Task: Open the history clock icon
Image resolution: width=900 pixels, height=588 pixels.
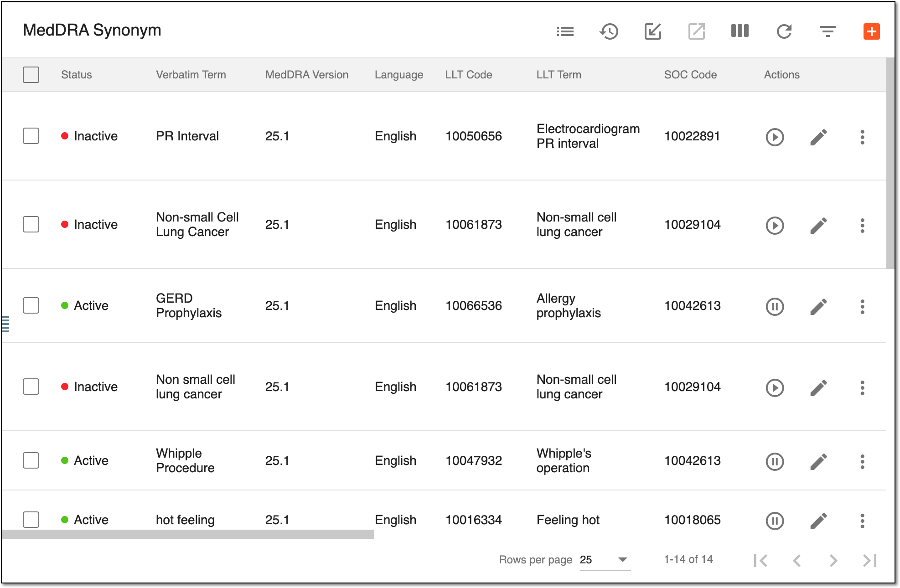Action: pyautogui.click(x=609, y=31)
